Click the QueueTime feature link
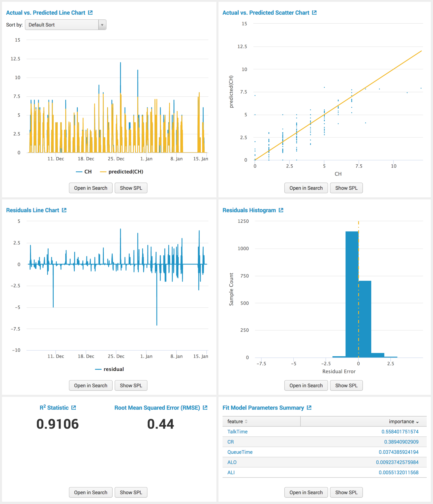The image size is (433, 504). (x=240, y=452)
